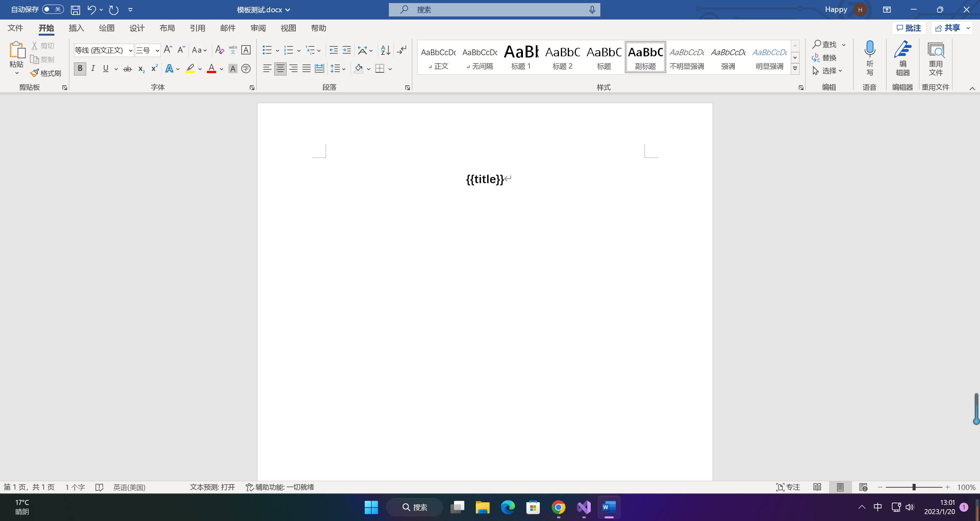Align text right

click(293, 69)
